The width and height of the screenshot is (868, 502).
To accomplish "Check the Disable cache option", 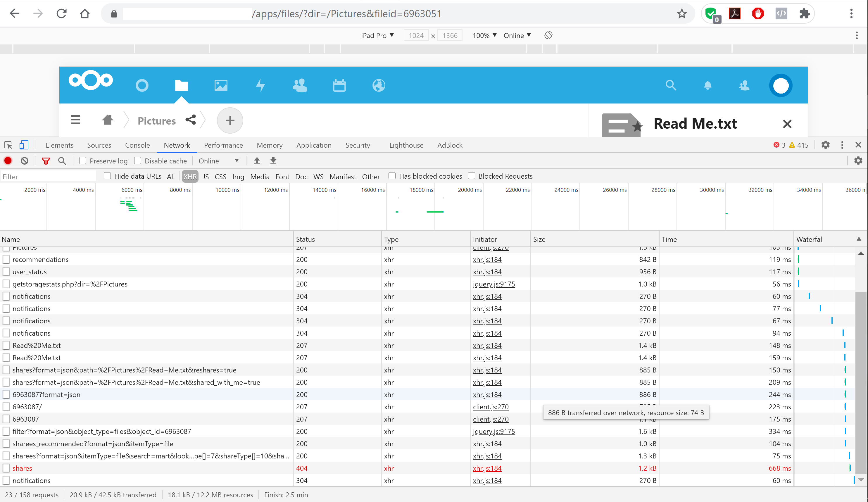I will [x=138, y=161].
